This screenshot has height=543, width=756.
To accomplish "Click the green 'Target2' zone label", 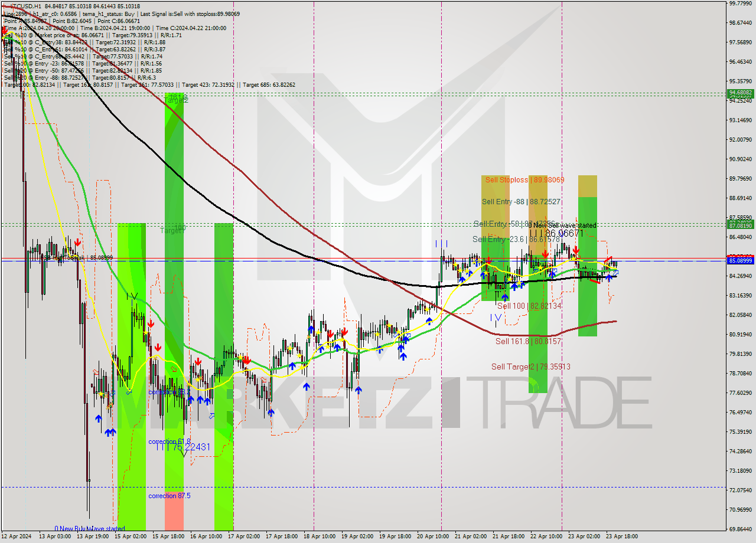I will click(x=176, y=100).
